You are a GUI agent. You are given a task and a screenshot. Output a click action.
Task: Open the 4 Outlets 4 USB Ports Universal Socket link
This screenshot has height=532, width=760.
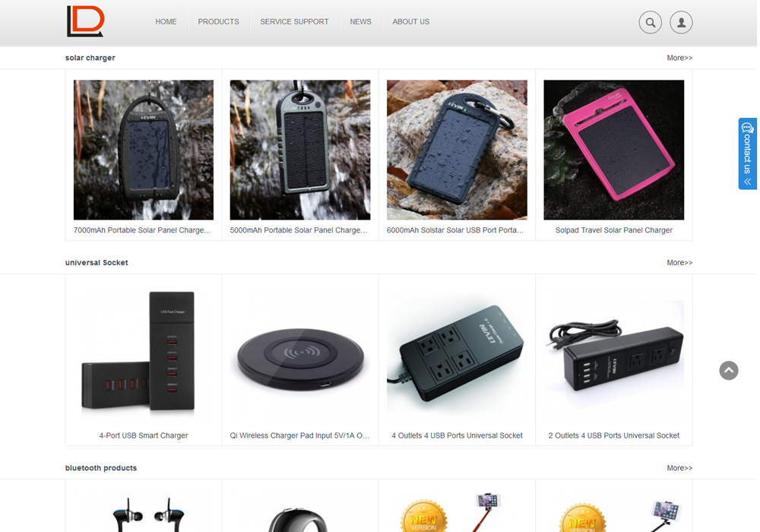point(457,435)
